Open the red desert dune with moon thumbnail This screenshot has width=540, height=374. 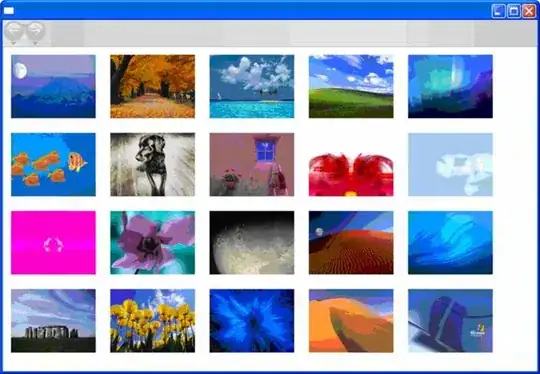(351, 243)
